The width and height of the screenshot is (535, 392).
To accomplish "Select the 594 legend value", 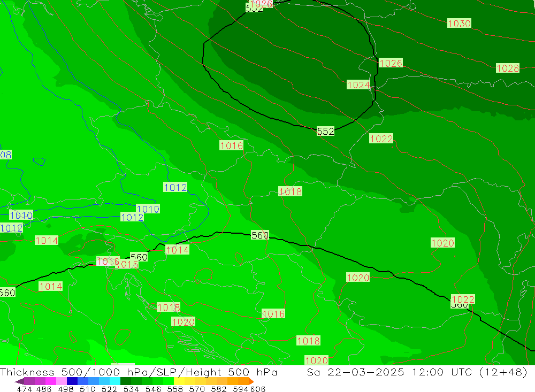I will tap(241, 389).
